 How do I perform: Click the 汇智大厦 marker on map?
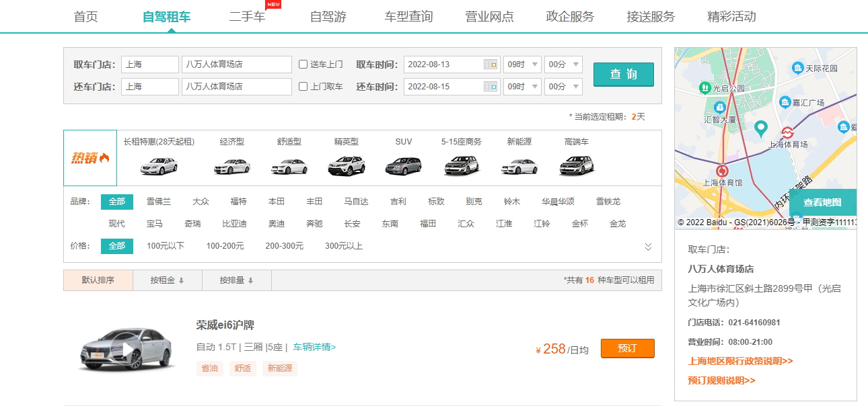720,107
